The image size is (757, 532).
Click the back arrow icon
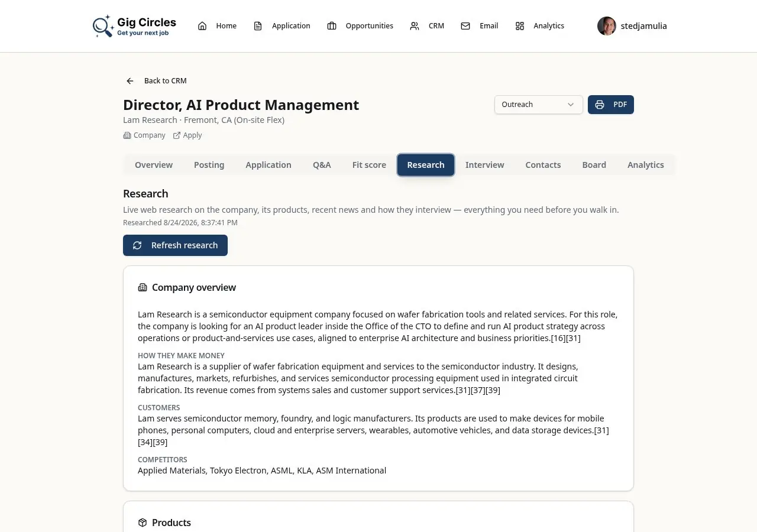[130, 81]
